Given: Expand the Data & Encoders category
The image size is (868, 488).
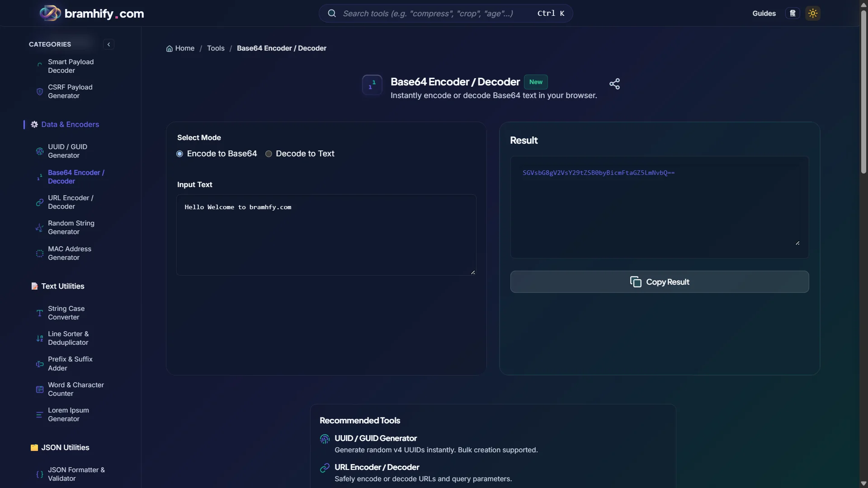Looking at the screenshot, I should click(70, 124).
